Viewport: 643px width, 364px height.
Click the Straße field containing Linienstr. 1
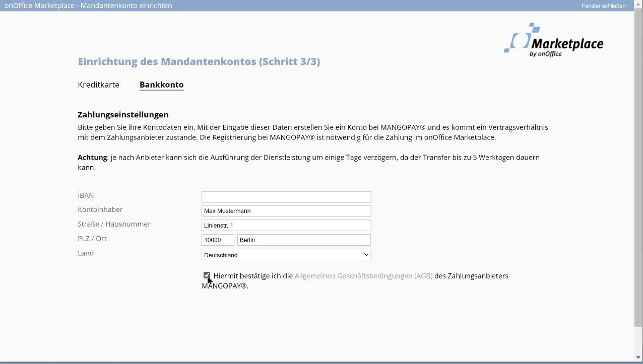tap(286, 226)
